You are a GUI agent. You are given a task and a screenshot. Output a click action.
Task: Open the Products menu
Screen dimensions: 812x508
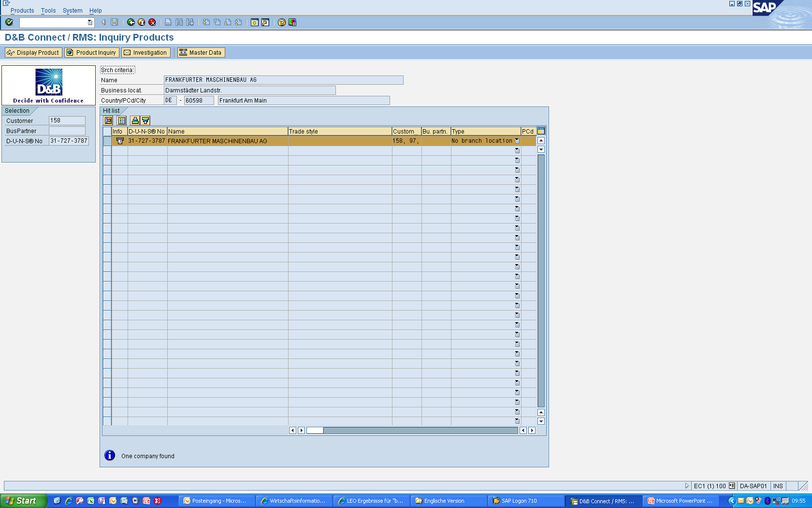(22, 10)
